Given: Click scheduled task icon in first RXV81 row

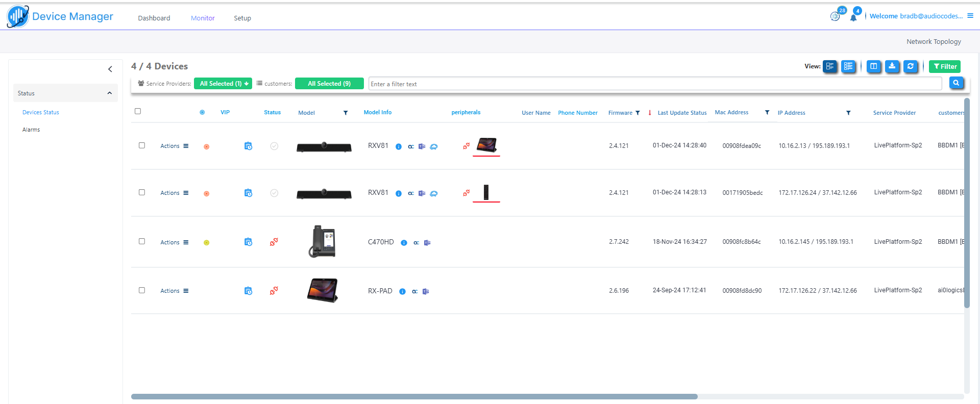Looking at the screenshot, I should point(248,146).
